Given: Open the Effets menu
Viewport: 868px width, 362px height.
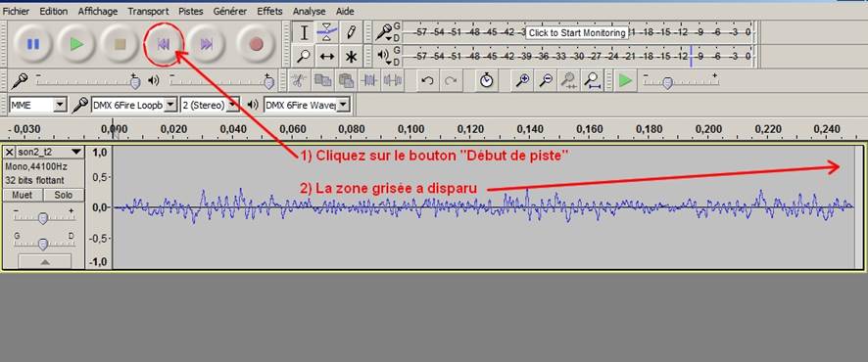Looking at the screenshot, I should pos(269,11).
